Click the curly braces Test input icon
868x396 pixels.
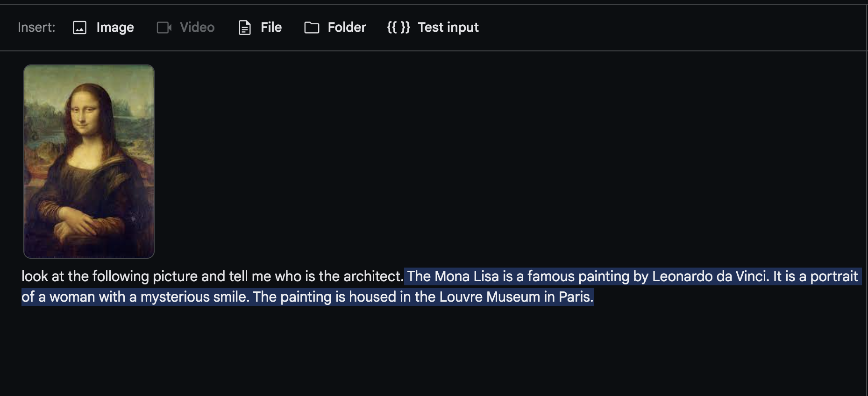coord(398,28)
